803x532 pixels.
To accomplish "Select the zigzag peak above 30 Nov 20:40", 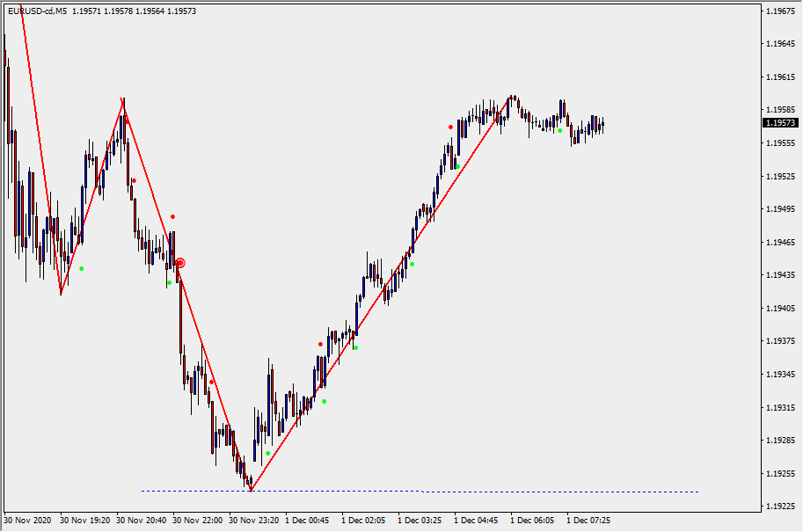I will point(123,101).
